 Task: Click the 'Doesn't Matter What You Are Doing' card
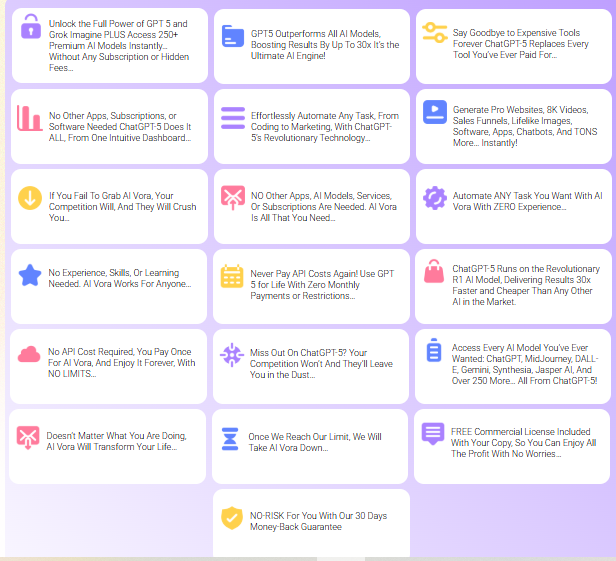tap(112, 441)
